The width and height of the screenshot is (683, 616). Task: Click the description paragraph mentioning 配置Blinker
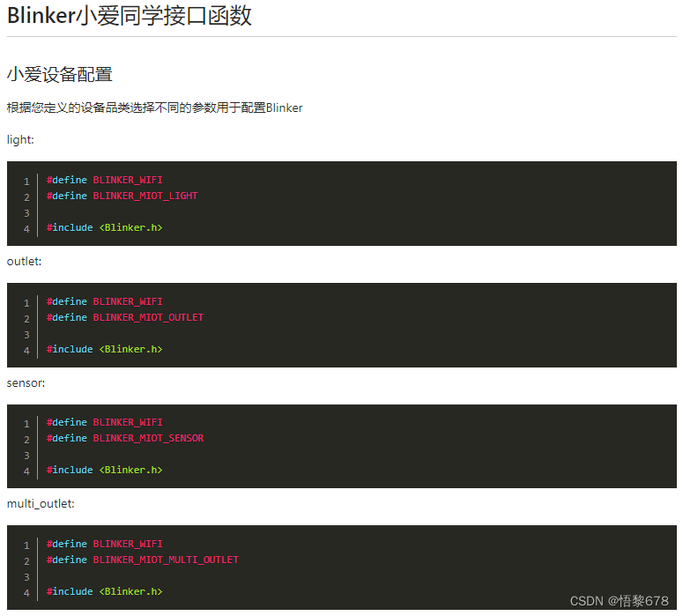(x=154, y=108)
